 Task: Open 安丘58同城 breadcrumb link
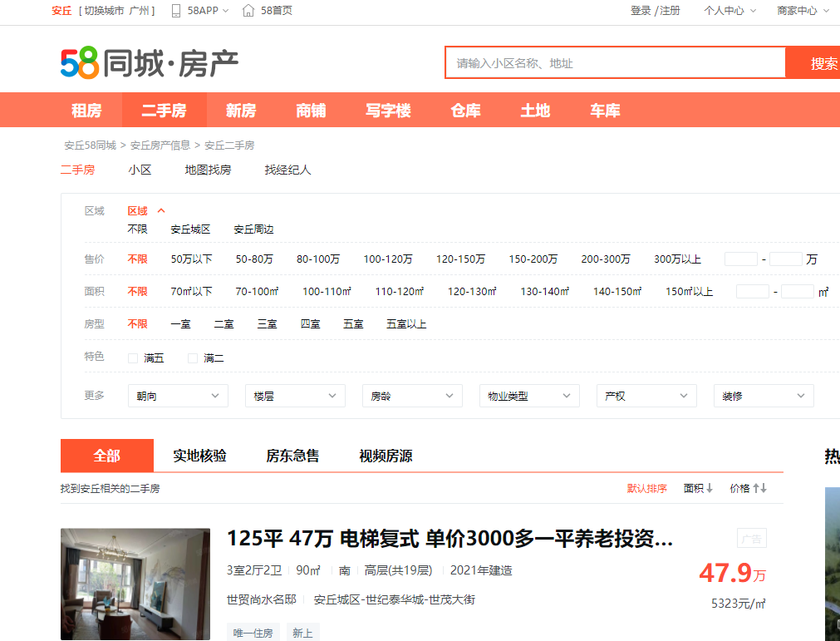[x=90, y=145]
